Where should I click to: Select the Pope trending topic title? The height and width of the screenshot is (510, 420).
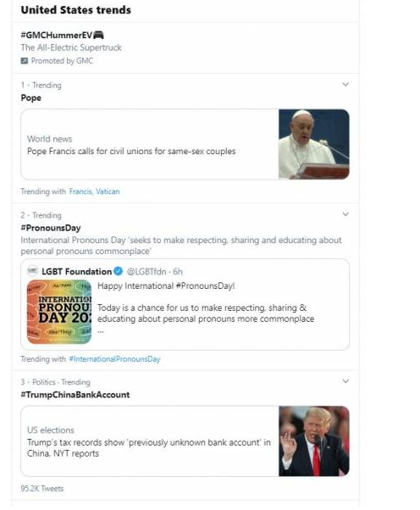(x=30, y=97)
